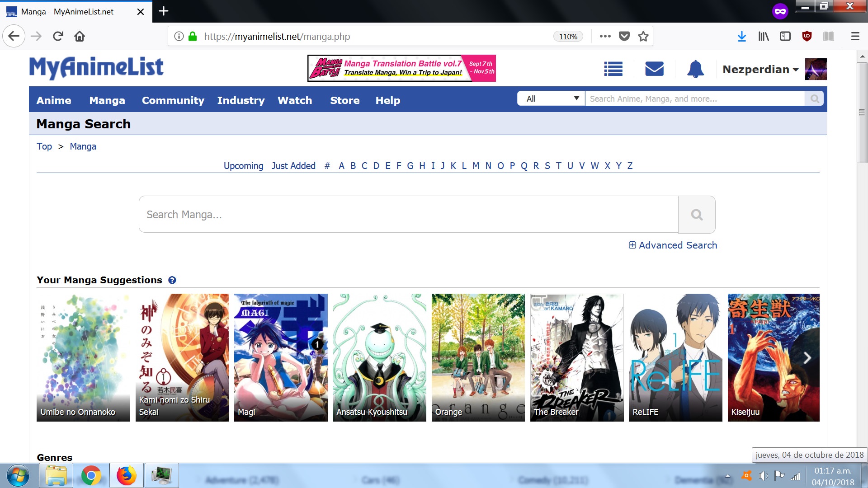Click the MyAnimeList logo
Viewport: 868px width, 488px height.
pyautogui.click(x=96, y=68)
